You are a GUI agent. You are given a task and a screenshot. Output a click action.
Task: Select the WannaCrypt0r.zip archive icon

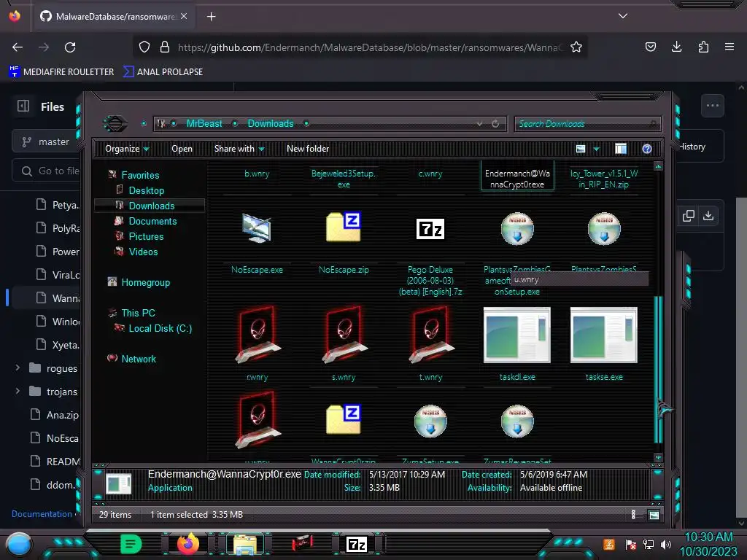click(344, 419)
